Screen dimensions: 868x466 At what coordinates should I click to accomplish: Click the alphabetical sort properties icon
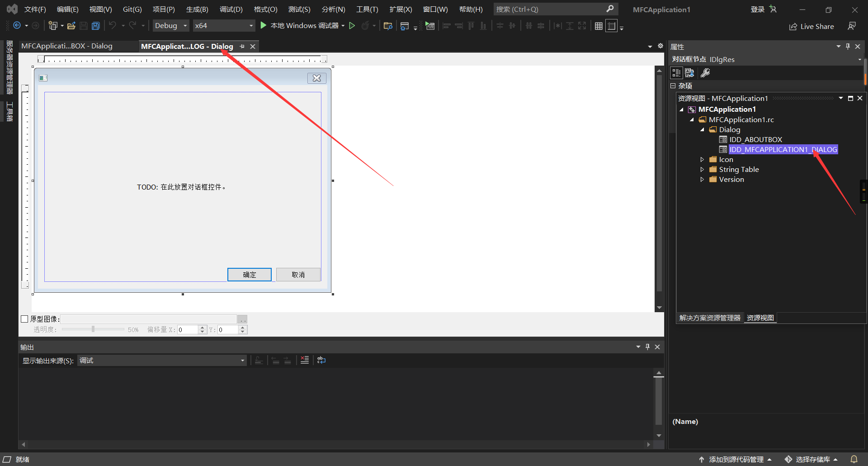689,72
